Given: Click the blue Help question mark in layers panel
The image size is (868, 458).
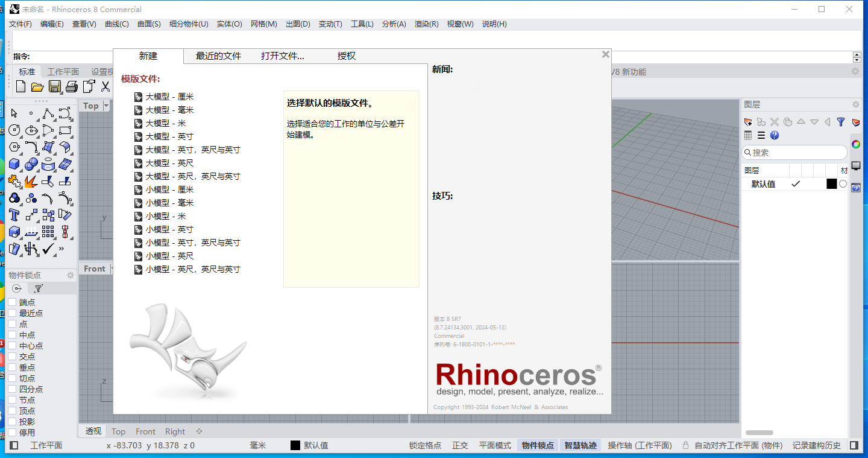Looking at the screenshot, I should click(x=775, y=136).
